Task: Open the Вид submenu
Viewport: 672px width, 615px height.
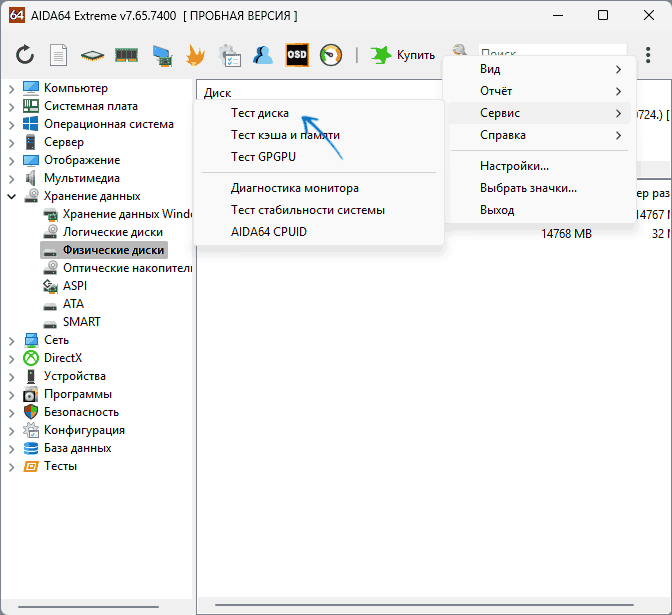Action: 540,69
